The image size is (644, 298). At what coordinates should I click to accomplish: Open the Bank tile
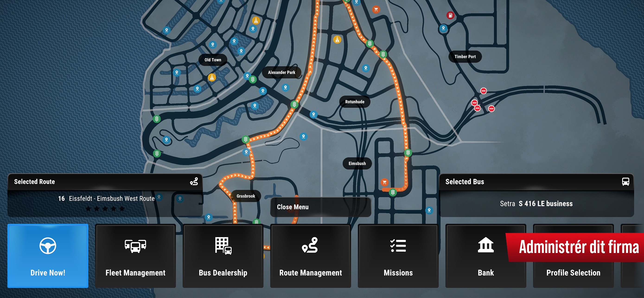[x=485, y=256]
